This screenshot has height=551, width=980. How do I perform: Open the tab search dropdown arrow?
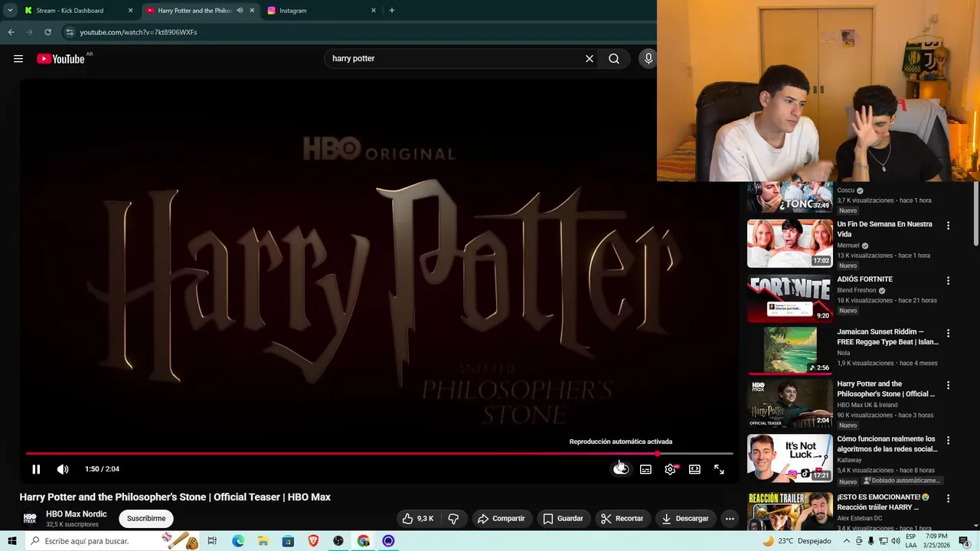pyautogui.click(x=10, y=11)
